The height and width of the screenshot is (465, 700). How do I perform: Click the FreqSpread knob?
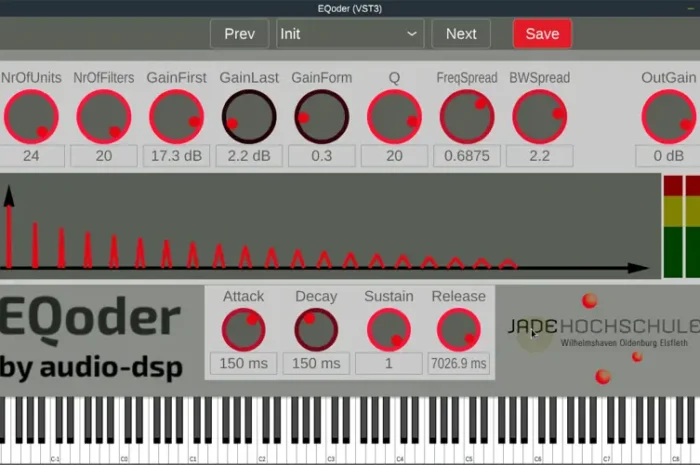click(467, 116)
